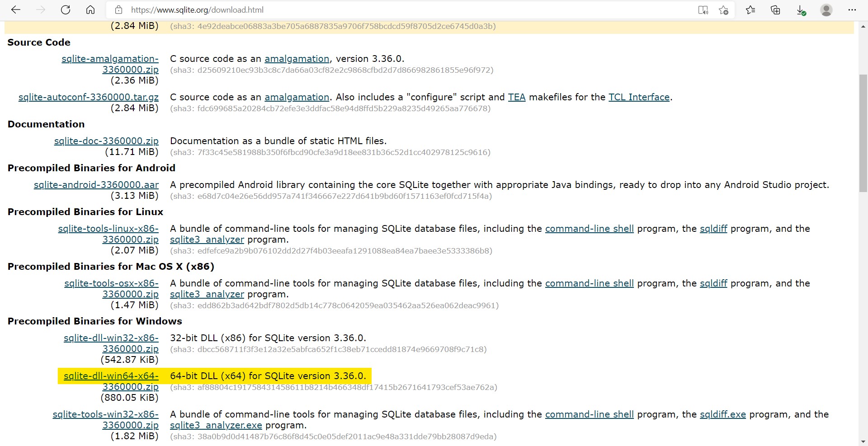
Task: Click the Documentation heading
Action: pos(46,124)
